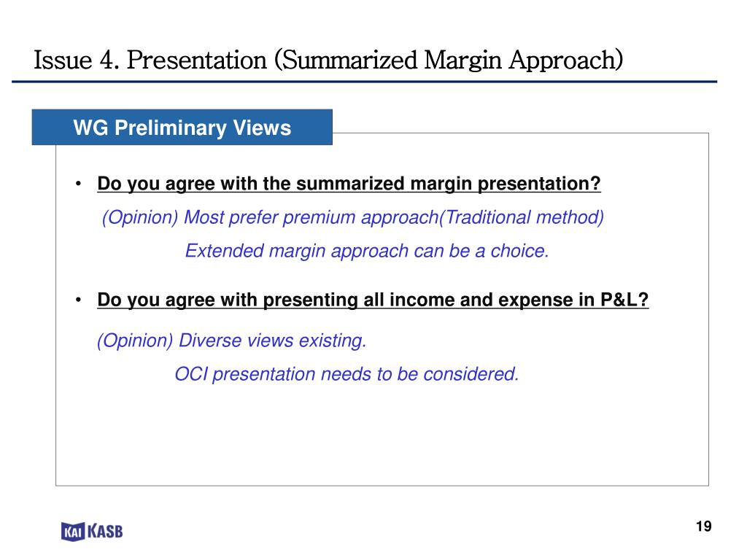Click the second bullet point marker
Screen dimensions: 747x560
click(78, 300)
